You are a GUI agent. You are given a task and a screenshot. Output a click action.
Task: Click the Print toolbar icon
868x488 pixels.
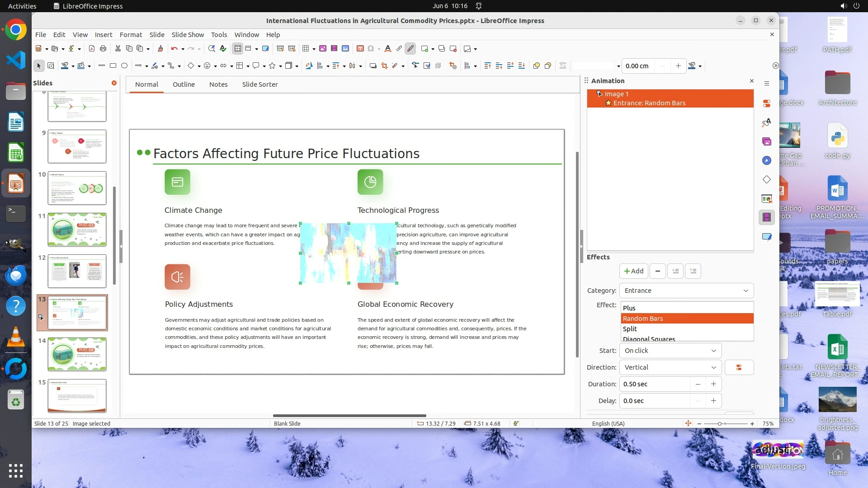tap(103, 48)
